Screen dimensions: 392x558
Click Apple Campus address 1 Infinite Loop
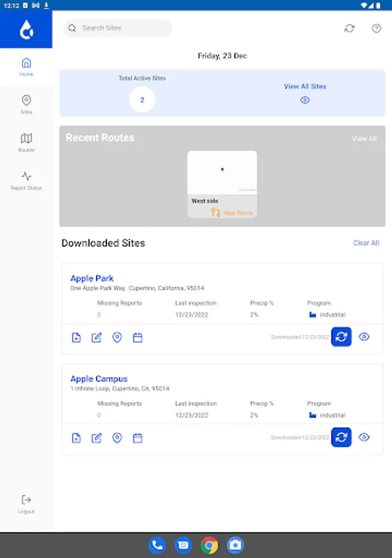point(120,388)
